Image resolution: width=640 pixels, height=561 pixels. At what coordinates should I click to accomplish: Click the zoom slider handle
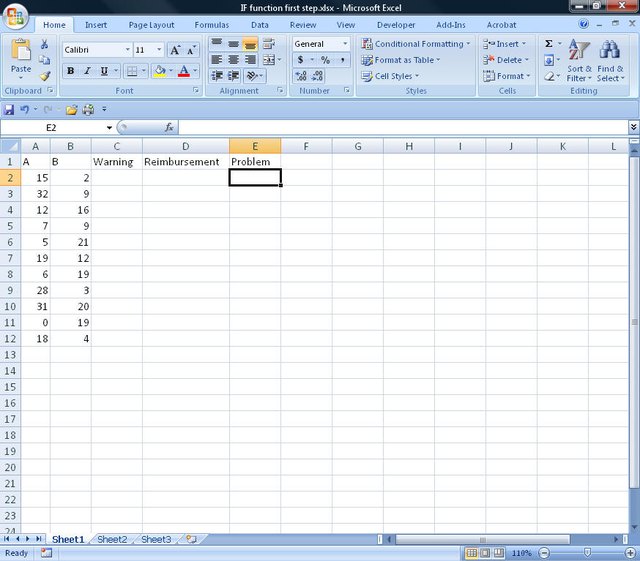click(x=587, y=553)
